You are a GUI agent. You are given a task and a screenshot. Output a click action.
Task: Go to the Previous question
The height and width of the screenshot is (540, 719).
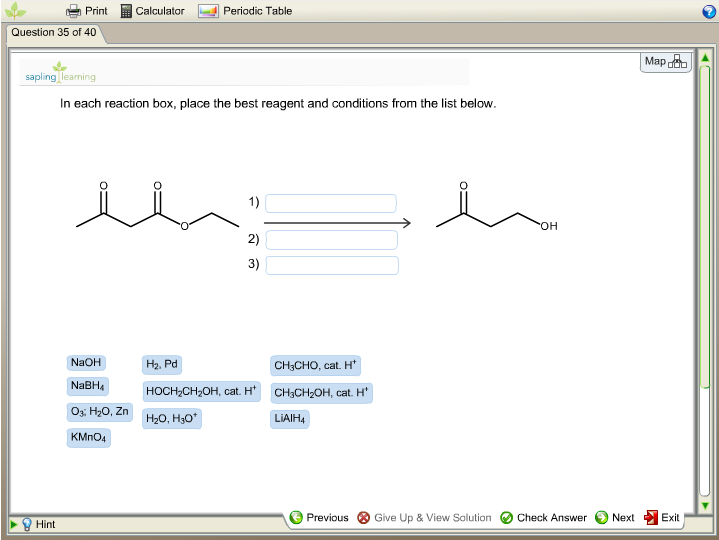319,518
